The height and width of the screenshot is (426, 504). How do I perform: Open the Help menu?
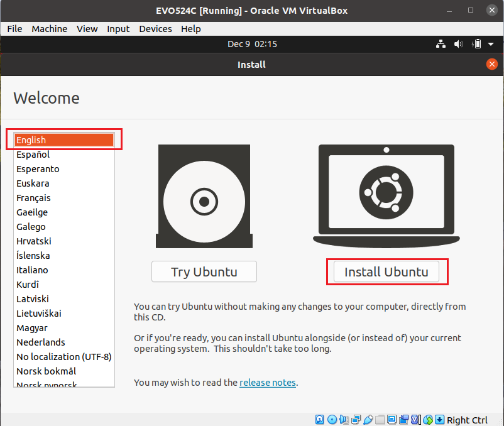pyautogui.click(x=191, y=29)
